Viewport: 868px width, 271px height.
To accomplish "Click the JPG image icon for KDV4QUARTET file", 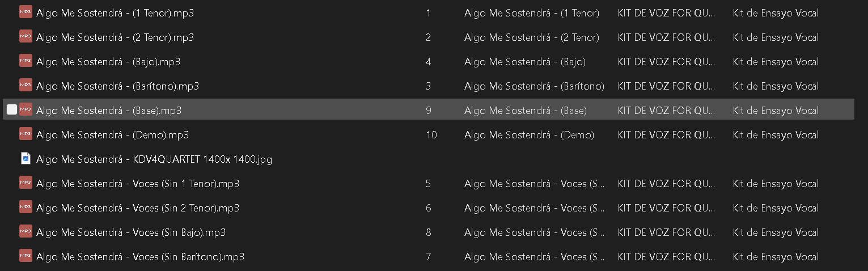I will [x=26, y=159].
